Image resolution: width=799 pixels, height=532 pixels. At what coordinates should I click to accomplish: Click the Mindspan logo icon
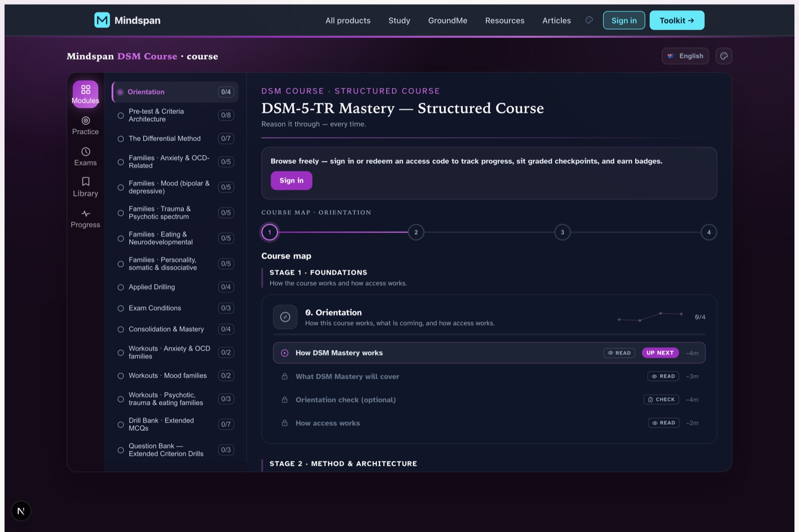click(x=102, y=20)
